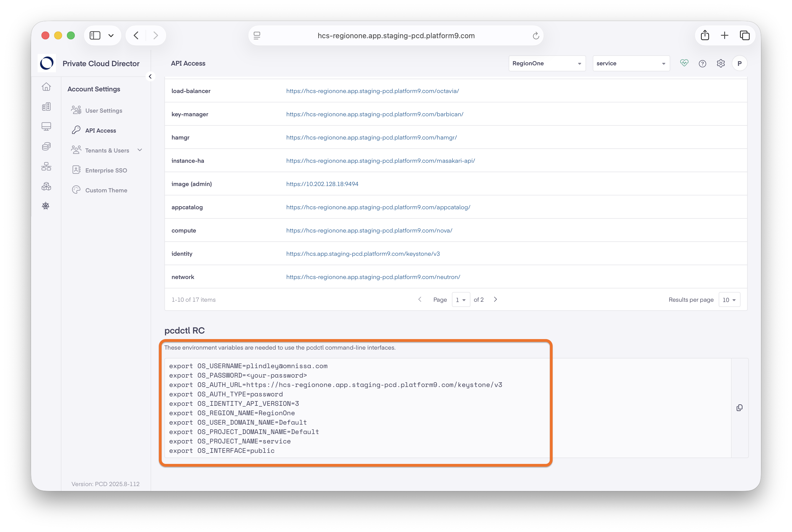Screen dimensions: 792x532
Task: Open Safari sidebar options chevron
Action: tap(111, 35)
